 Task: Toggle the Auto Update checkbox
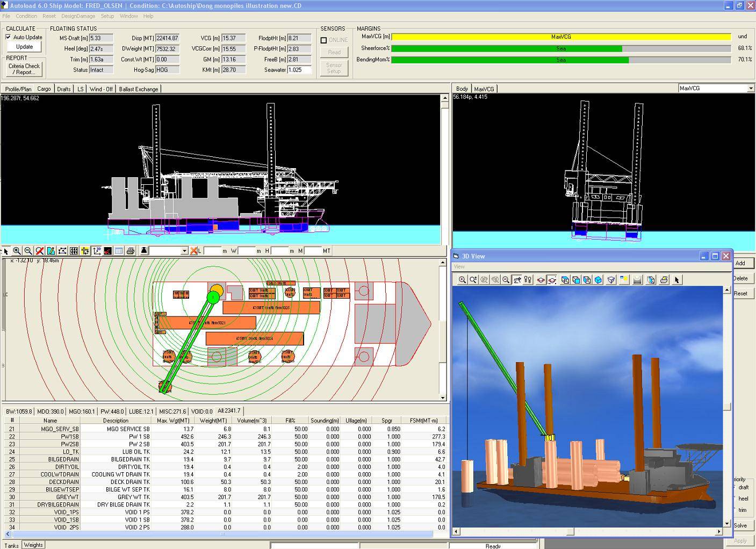click(8, 37)
